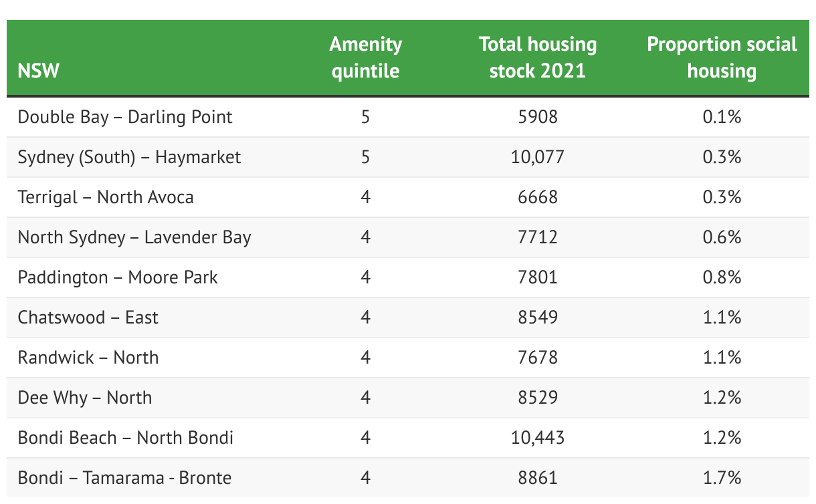Click the Total housing stock 2021 header
816x504 pixels.
click(537, 57)
